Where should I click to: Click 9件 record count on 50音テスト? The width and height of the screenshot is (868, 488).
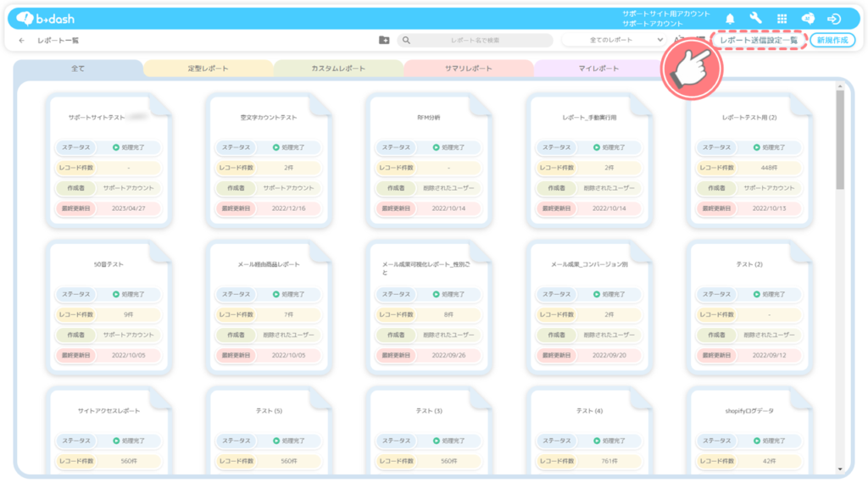tap(129, 315)
